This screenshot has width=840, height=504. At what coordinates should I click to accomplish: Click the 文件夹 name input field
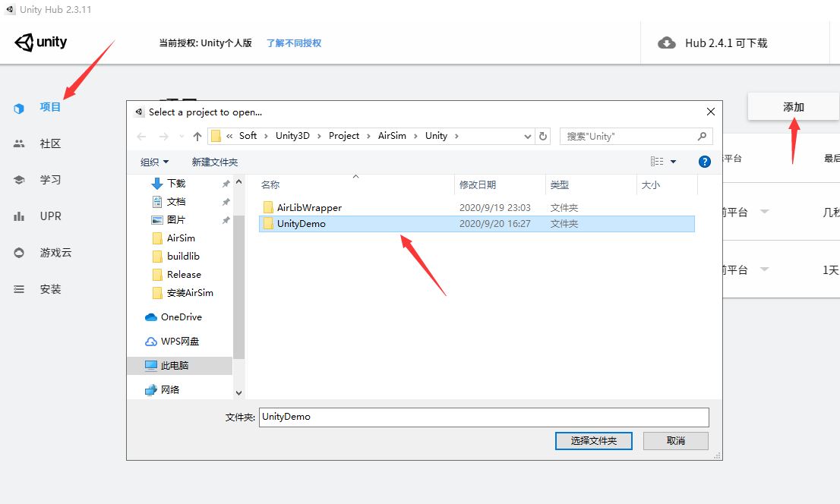(484, 417)
